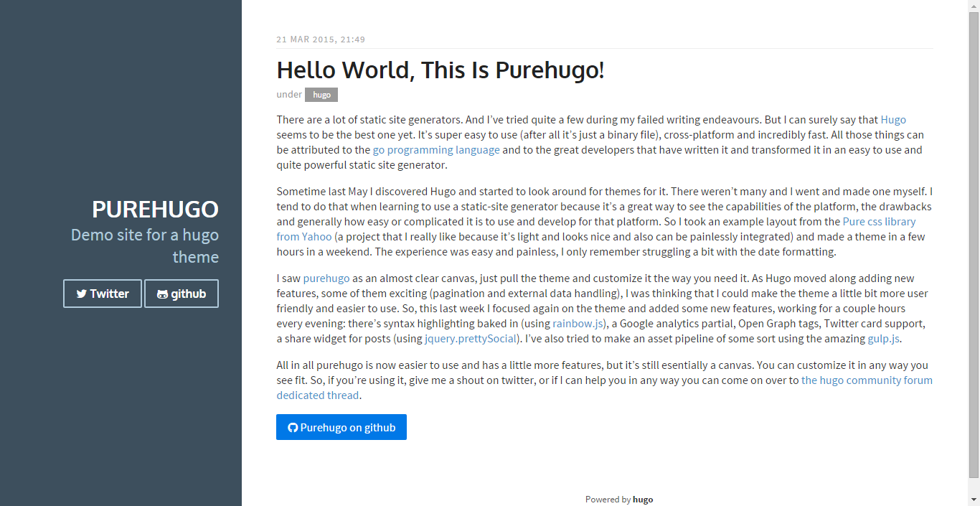Click the github cat icon in sidebar
This screenshot has width=980, height=506.
163,294
